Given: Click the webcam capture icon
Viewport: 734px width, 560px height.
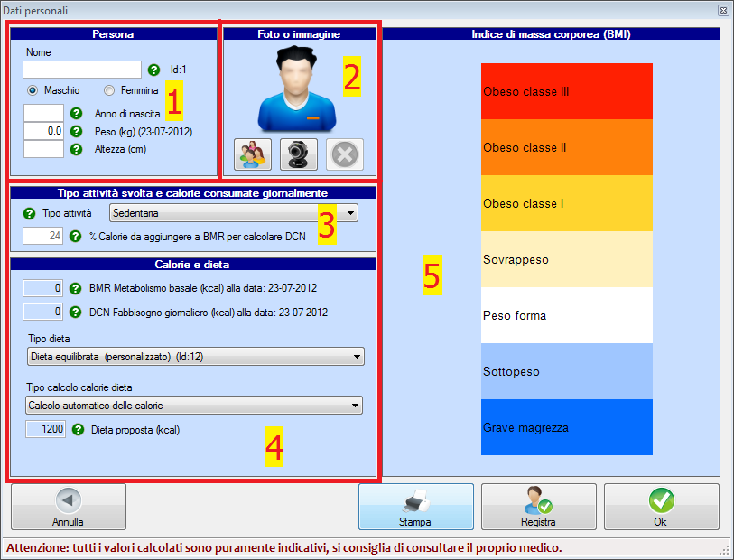Looking at the screenshot, I should click(x=298, y=154).
